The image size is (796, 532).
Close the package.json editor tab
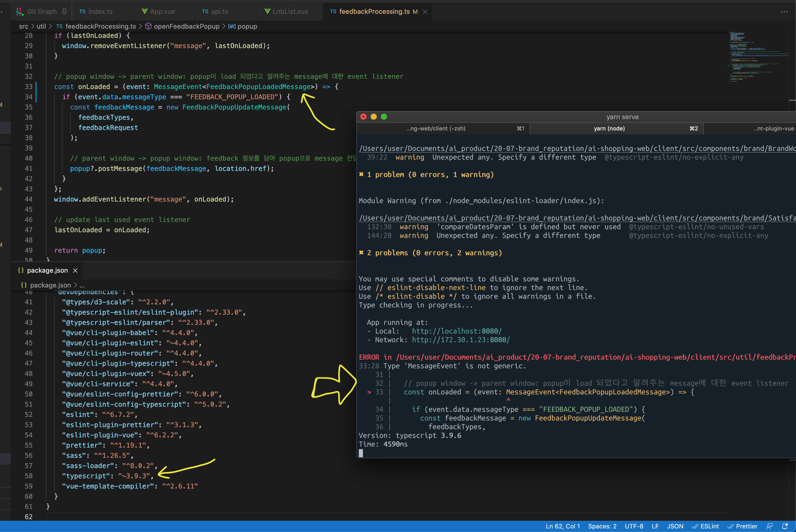pyautogui.click(x=75, y=270)
